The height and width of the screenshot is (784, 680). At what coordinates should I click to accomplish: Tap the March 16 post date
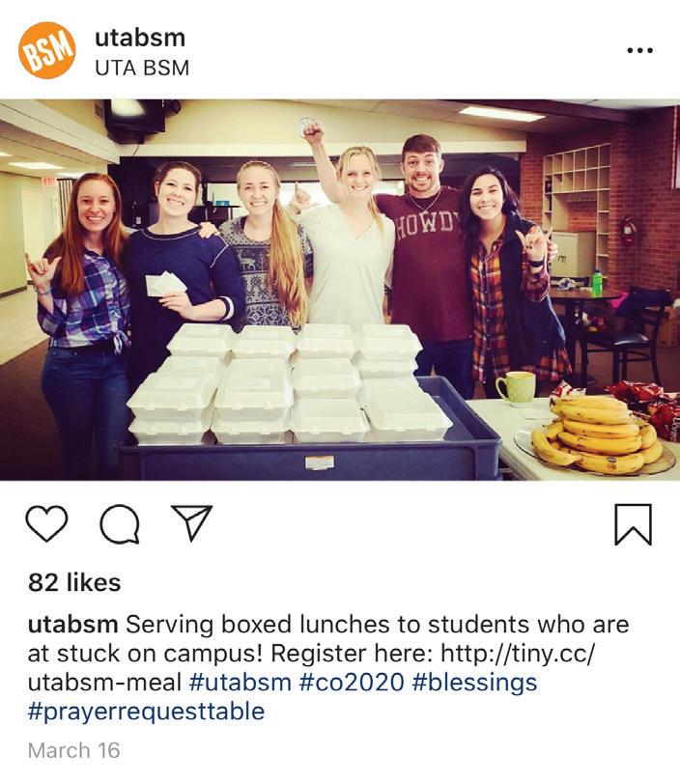pos(73,750)
